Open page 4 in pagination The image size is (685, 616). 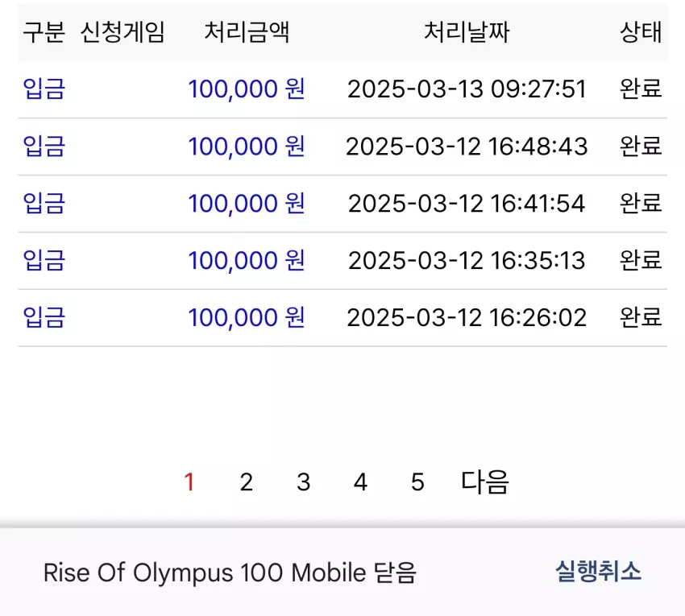click(360, 482)
